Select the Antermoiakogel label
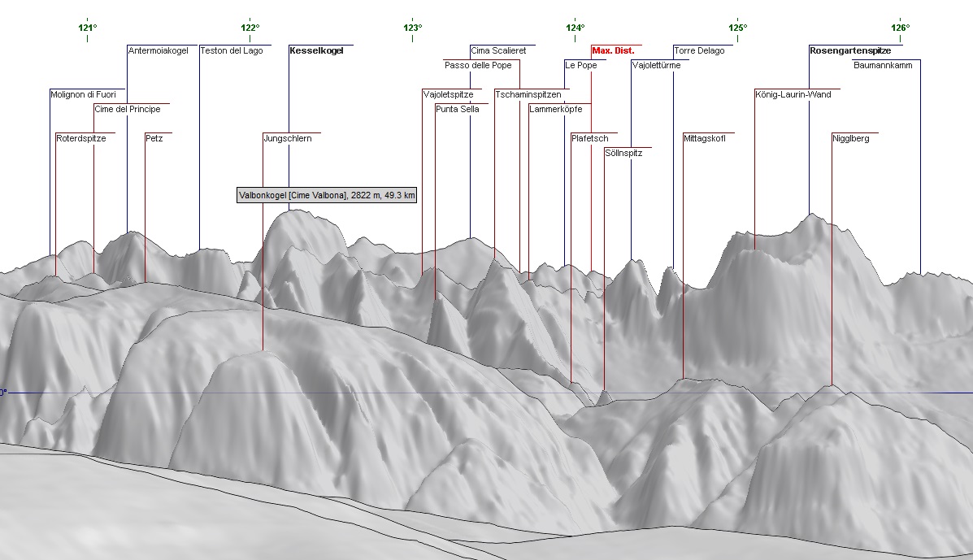Screen dimensions: 973x560 (x=158, y=50)
